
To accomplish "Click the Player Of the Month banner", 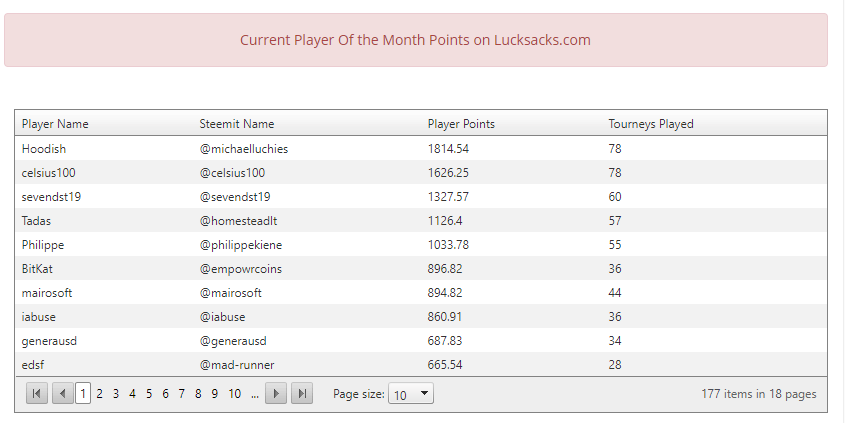I will [415, 41].
